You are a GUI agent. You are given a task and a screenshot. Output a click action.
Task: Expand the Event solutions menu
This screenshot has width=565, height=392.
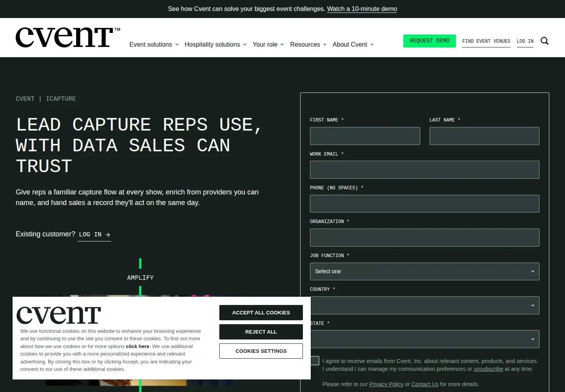click(x=154, y=44)
